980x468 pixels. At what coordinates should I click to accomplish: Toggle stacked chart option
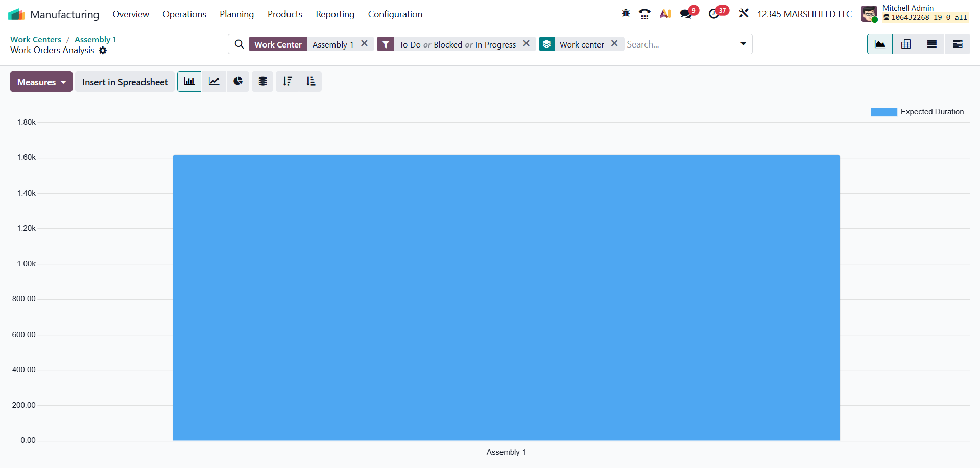pos(262,82)
